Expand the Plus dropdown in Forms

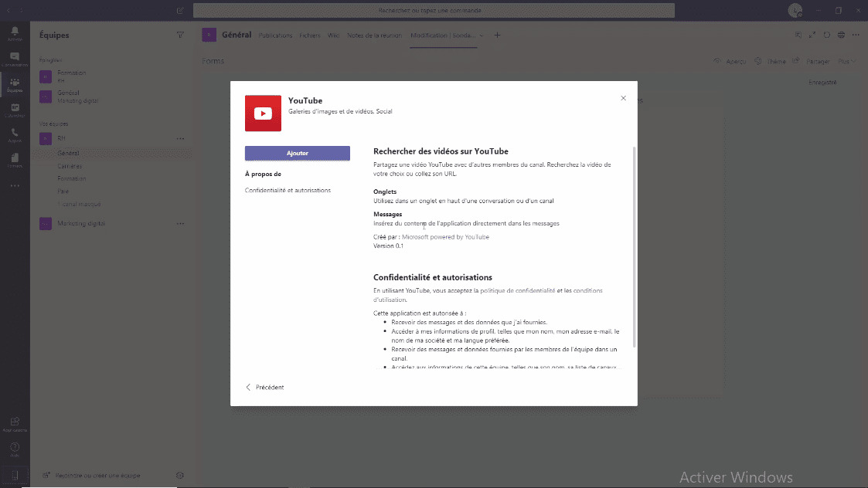pyautogui.click(x=846, y=62)
